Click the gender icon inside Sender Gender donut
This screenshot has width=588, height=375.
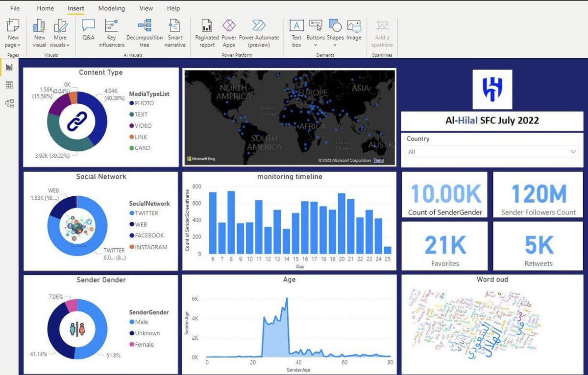click(77, 329)
